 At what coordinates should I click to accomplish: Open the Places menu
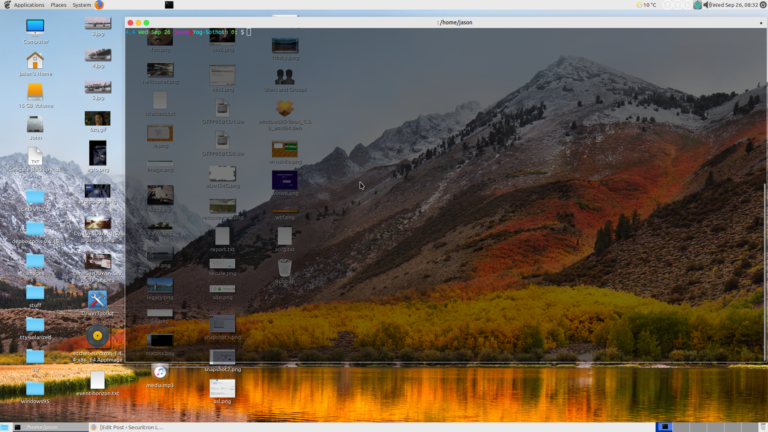pos(58,5)
